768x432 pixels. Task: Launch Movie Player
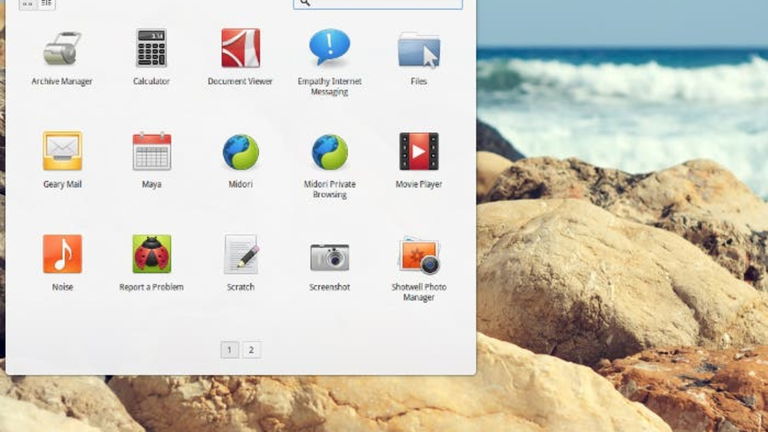(x=419, y=151)
